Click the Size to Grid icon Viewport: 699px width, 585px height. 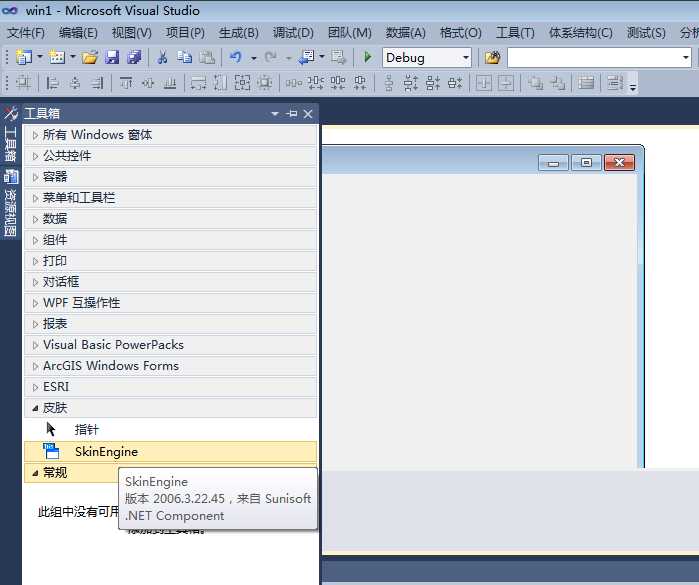tap(265, 83)
